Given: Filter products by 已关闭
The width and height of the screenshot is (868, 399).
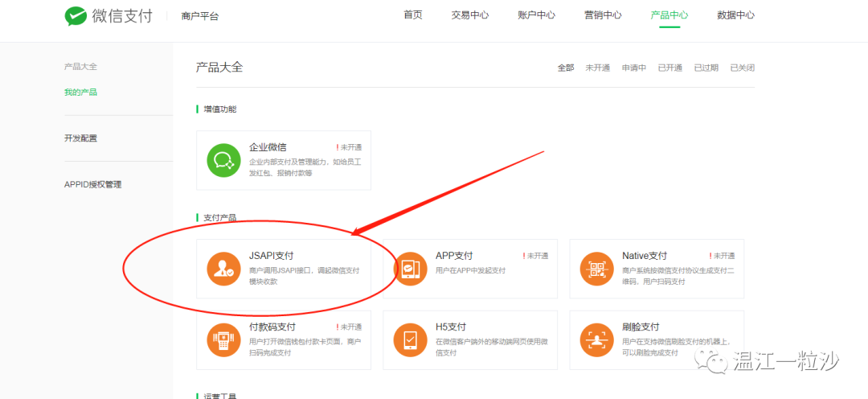Looking at the screenshot, I should [743, 68].
